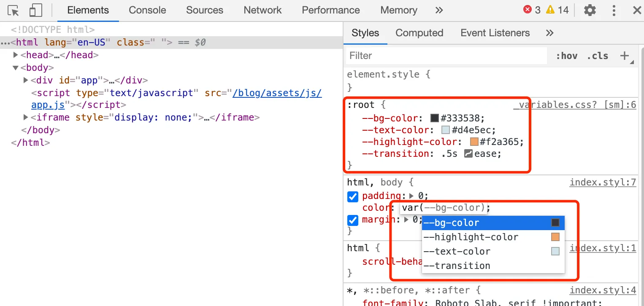
Task: Open the cubic-bezier editor for ease transition
Action: pos(468,153)
